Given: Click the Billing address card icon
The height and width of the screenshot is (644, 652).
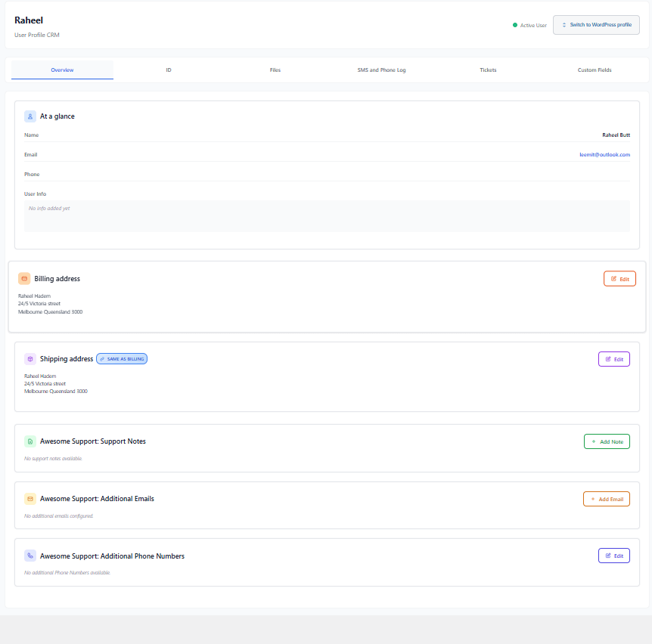Looking at the screenshot, I should [x=24, y=279].
